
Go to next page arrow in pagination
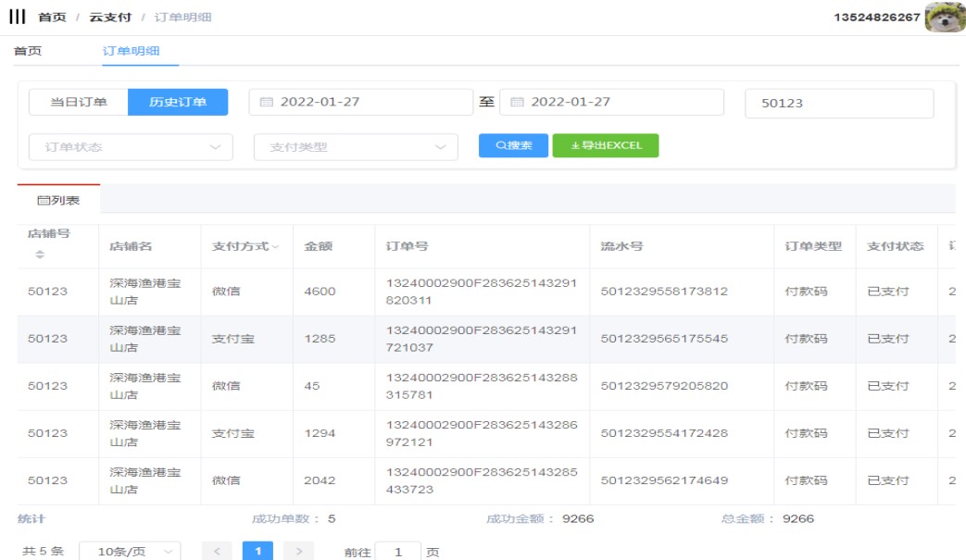(x=298, y=552)
